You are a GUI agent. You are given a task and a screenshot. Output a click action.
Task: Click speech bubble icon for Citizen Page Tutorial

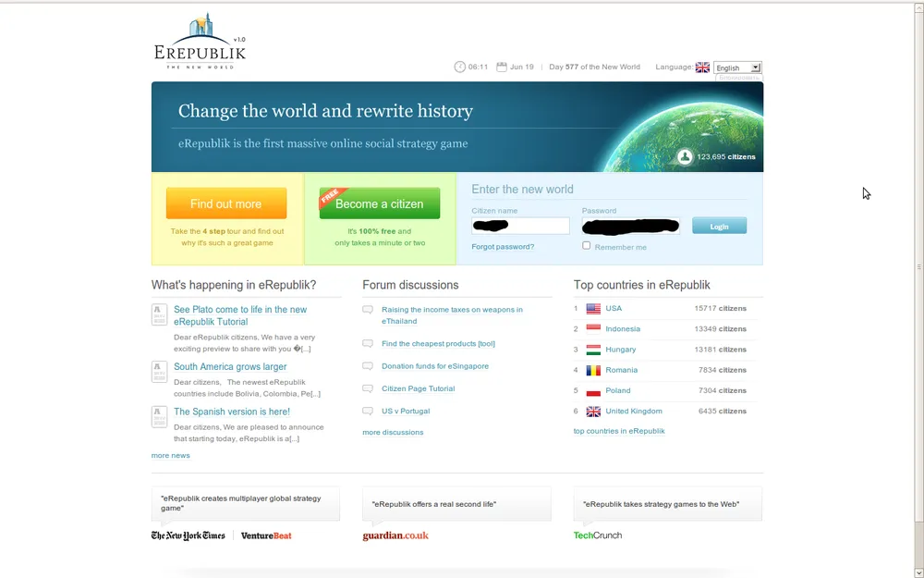point(368,388)
